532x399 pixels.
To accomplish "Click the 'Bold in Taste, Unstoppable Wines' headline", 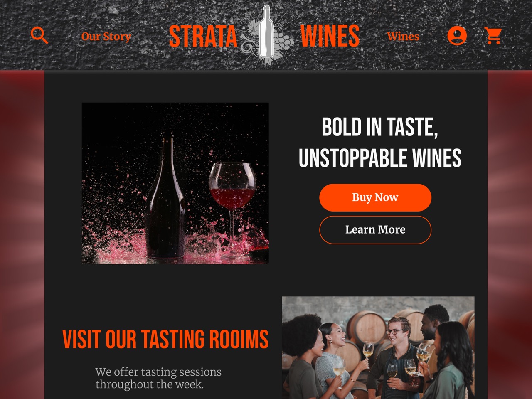I will click(380, 142).
